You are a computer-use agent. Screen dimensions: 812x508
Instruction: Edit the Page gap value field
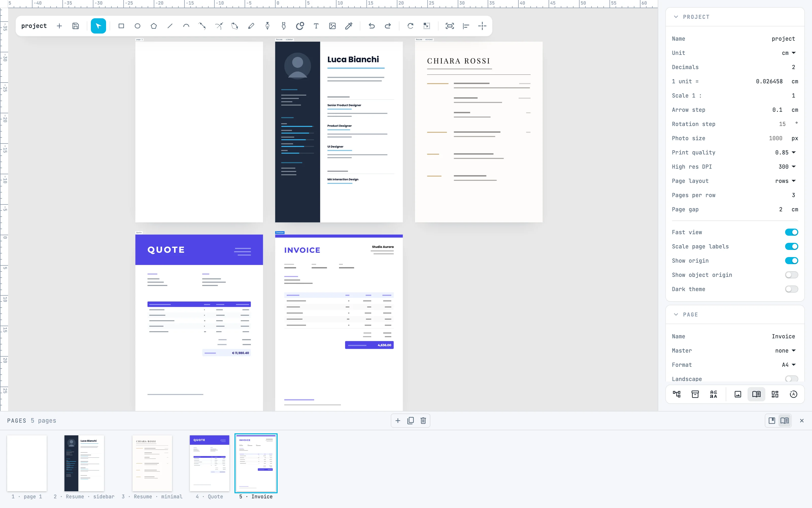781,209
